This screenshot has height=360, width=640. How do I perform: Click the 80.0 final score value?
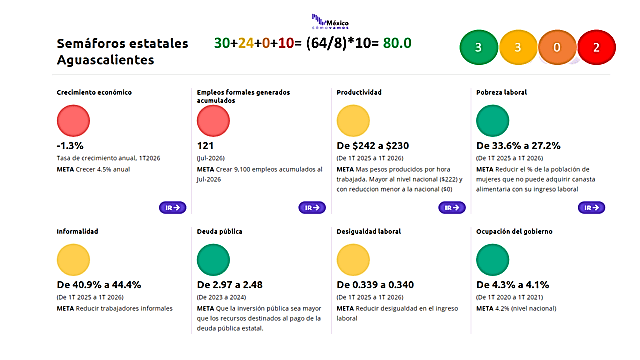coord(397,43)
